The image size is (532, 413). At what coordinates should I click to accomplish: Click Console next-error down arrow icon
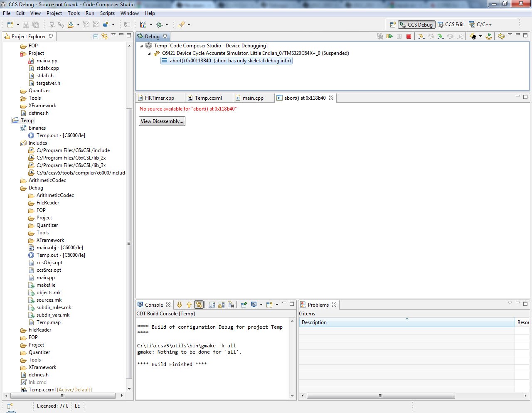pos(180,305)
